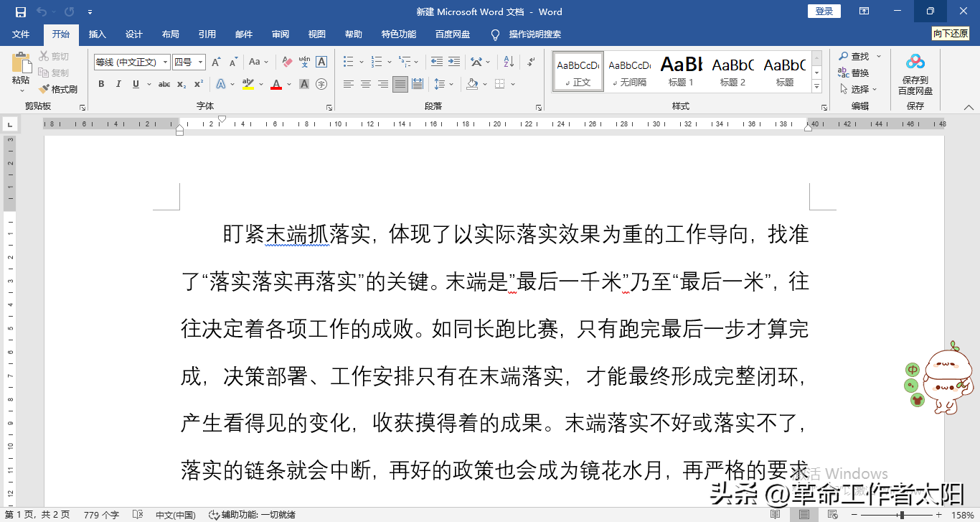The image size is (980, 522).
Task: Apply the 标题 2 style
Action: click(732, 71)
